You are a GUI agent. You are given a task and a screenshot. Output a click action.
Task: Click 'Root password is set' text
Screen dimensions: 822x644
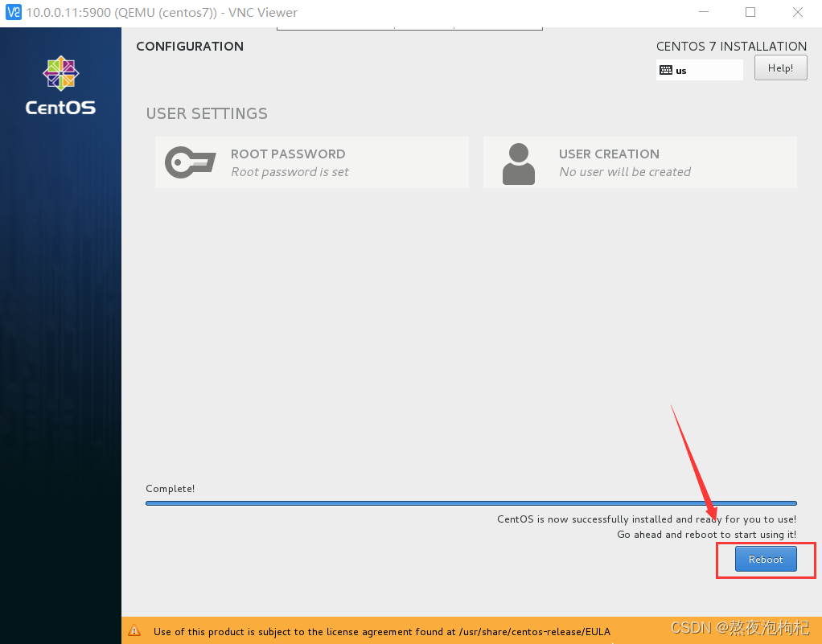pyautogui.click(x=290, y=172)
